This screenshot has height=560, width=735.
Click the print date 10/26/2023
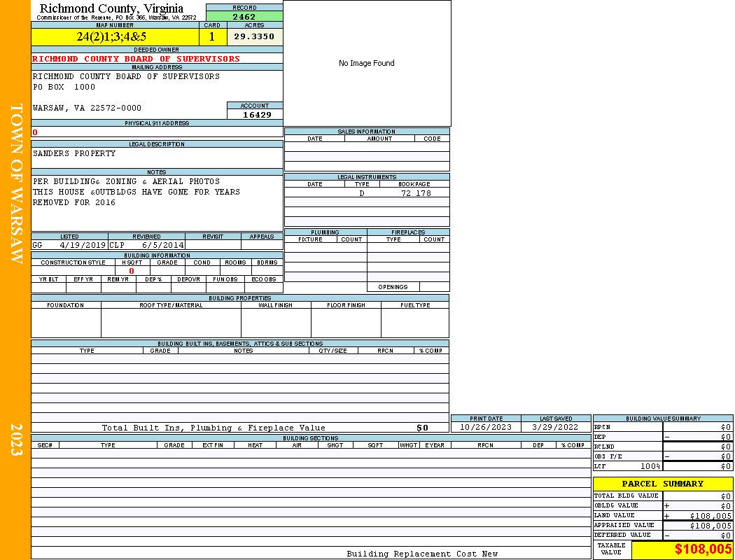(x=485, y=427)
